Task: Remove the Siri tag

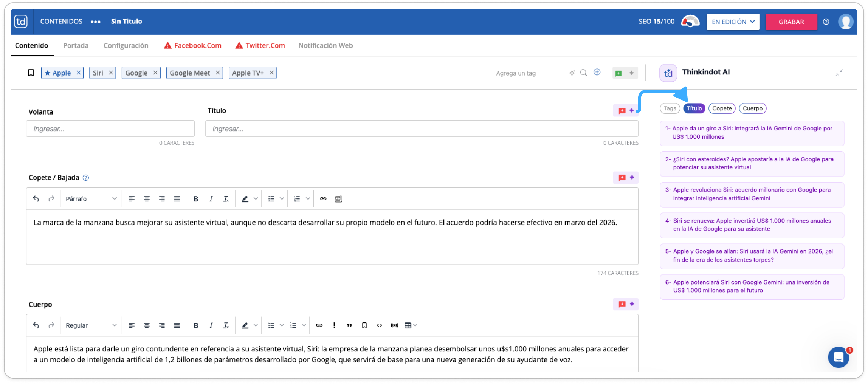Action: (111, 73)
